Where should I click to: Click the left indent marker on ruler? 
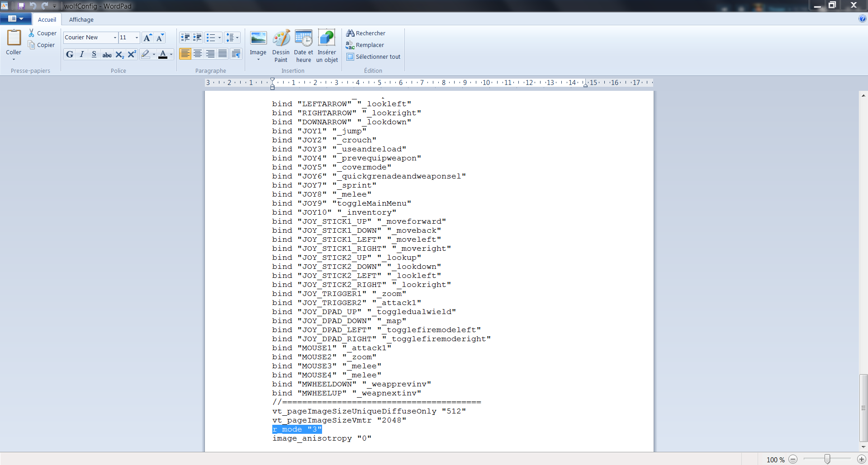[x=272, y=83]
